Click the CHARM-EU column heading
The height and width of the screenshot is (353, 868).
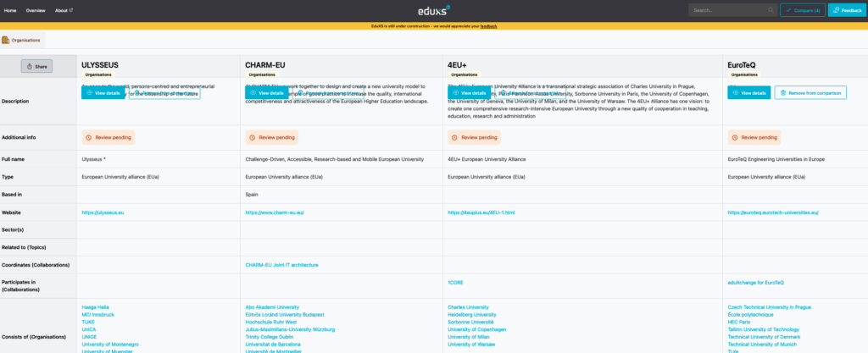265,64
